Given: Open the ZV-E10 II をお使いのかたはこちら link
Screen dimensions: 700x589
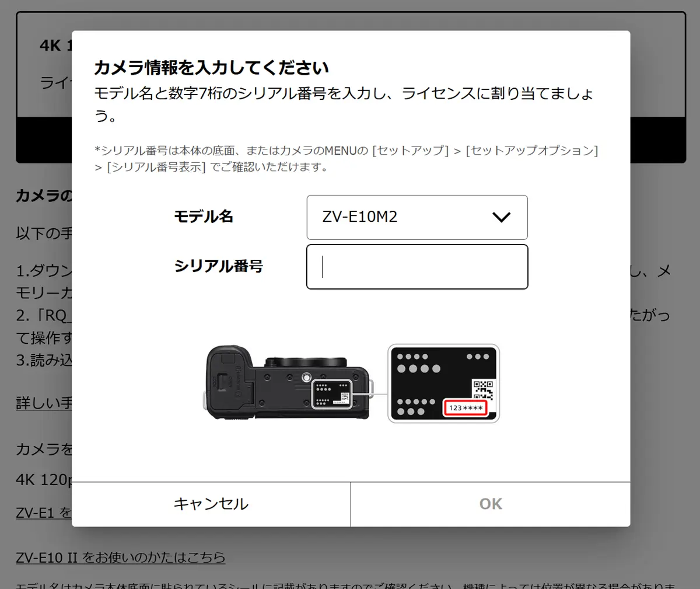Looking at the screenshot, I should coord(121,557).
